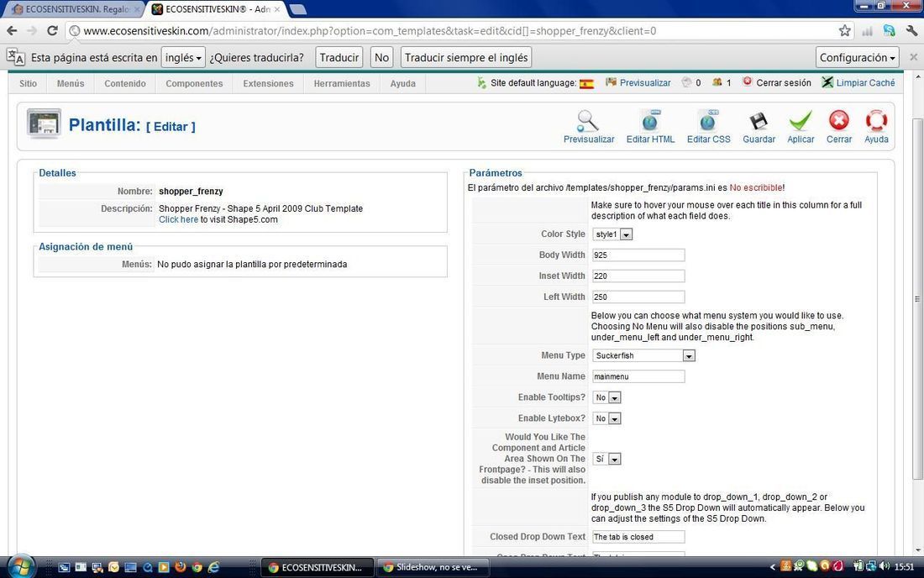Click the Menu Name input field
Viewport: 924px width, 578px height.
(x=638, y=376)
